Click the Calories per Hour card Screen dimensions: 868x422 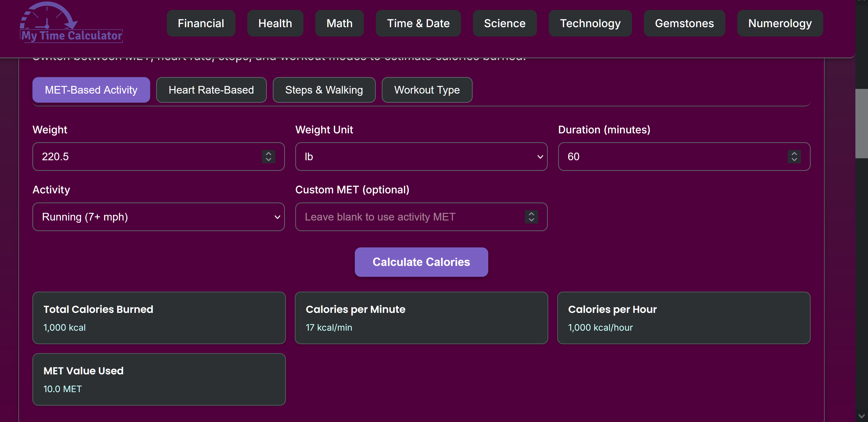click(x=684, y=318)
